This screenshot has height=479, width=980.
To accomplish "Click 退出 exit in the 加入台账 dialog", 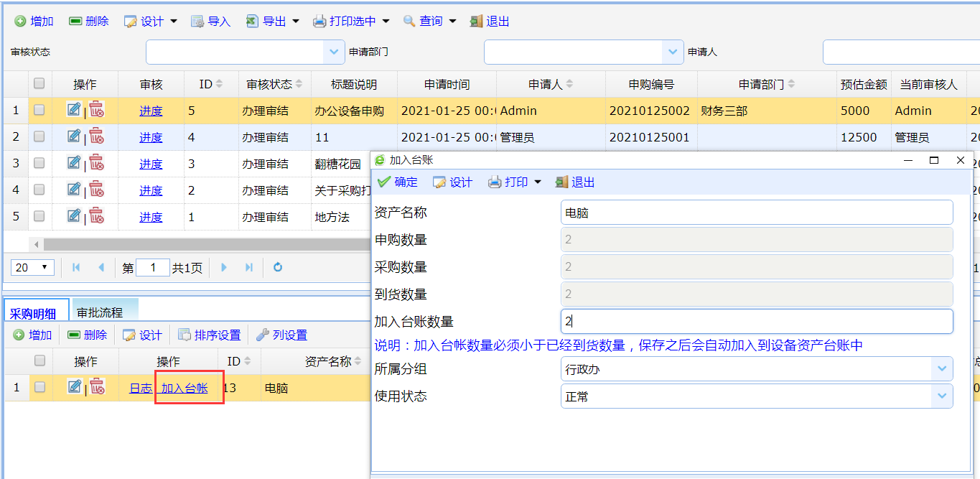I will point(575,182).
